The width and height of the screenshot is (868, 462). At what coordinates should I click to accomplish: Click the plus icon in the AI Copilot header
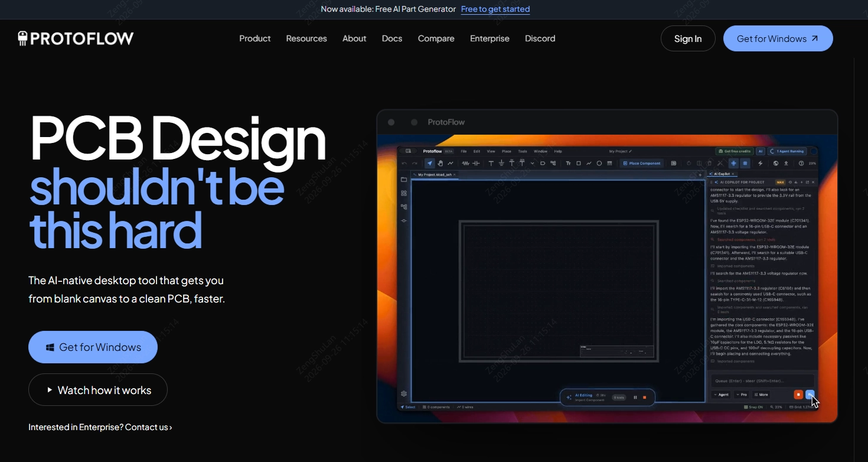(x=801, y=183)
